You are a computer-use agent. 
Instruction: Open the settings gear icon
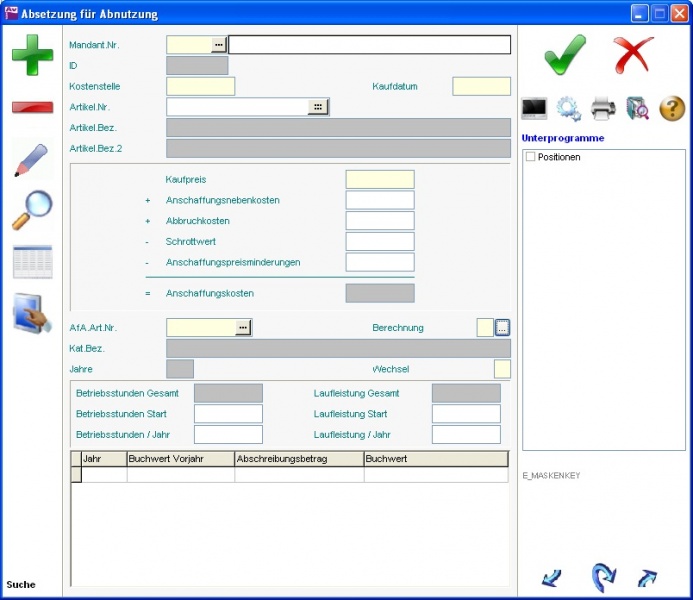(x=569, y=108)
